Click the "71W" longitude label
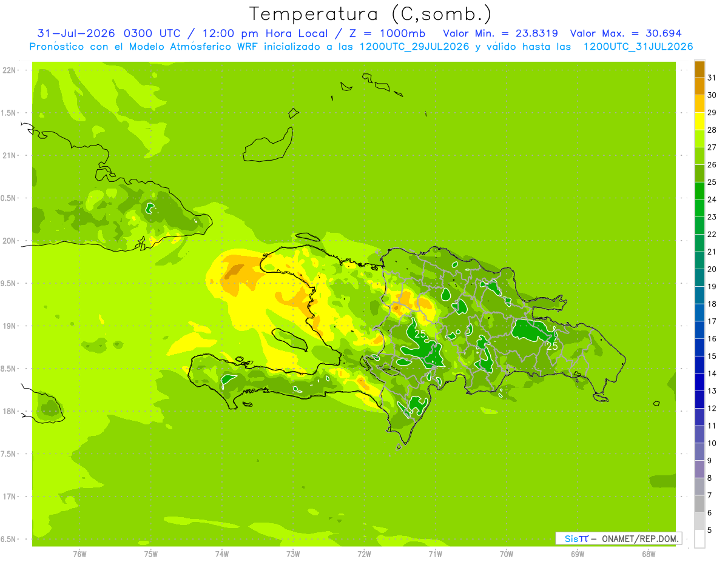Image resolution: width=728 pixels, height=562 pixels. point(435,554)
